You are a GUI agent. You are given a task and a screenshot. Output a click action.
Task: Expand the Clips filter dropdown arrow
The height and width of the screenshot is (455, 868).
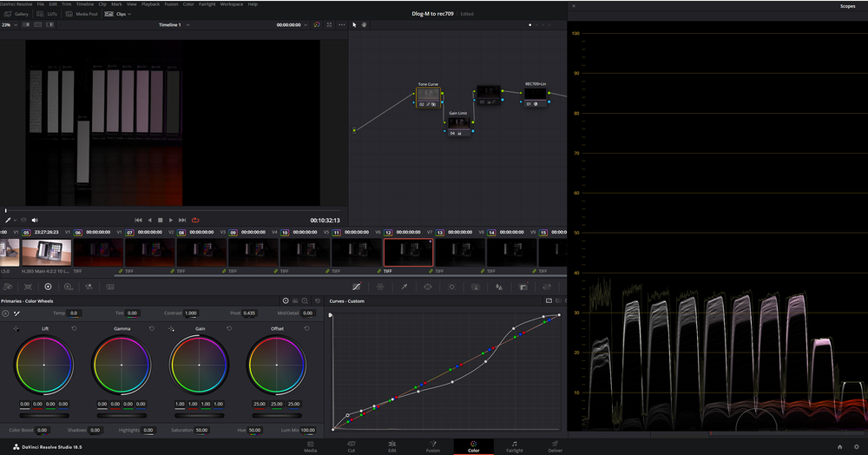tap(129, 14)
